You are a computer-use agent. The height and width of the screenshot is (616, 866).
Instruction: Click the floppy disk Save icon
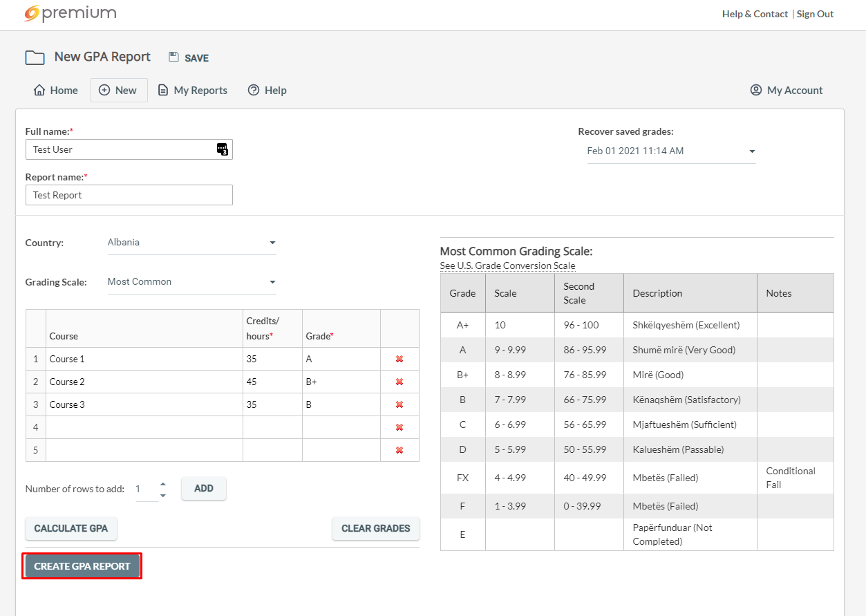tap(173, 57)
